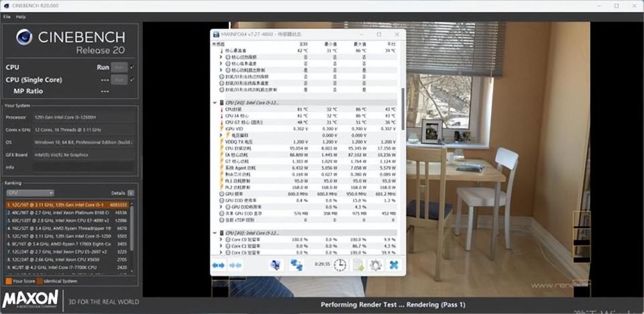644x314 pixels.
Task: Click the cTDP row circle icon
Action: [x=222, y=220]
